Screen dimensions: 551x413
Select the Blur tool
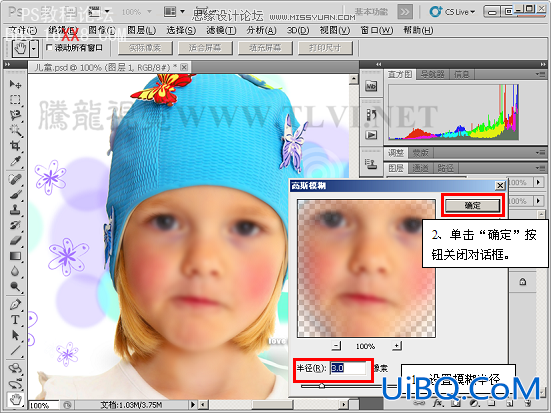tap(15, 271)
